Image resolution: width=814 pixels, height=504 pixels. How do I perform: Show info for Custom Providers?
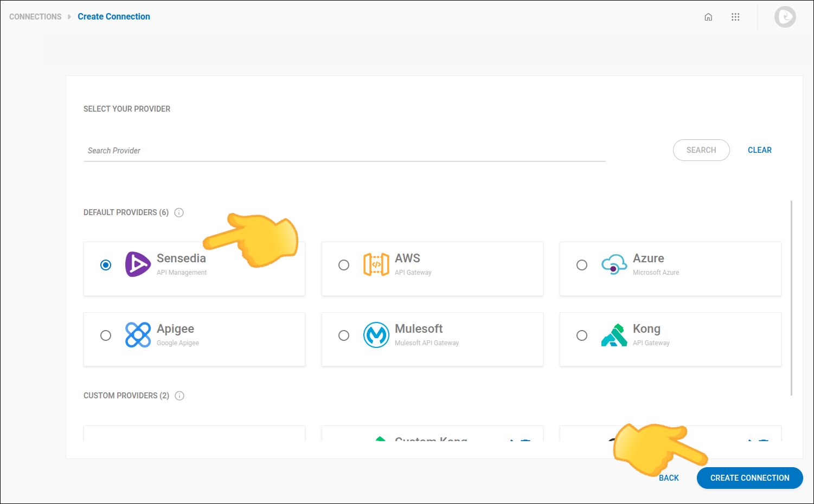click(180, 396)
